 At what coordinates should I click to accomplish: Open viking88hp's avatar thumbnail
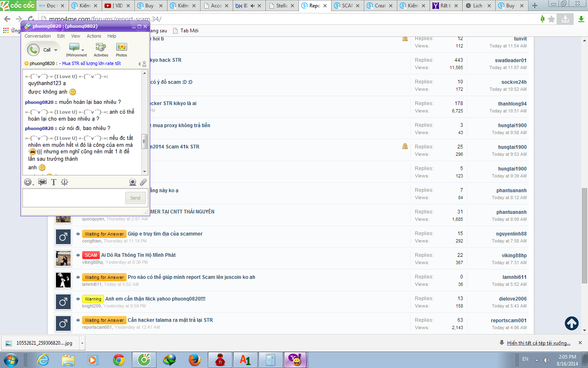pos(63,258)
